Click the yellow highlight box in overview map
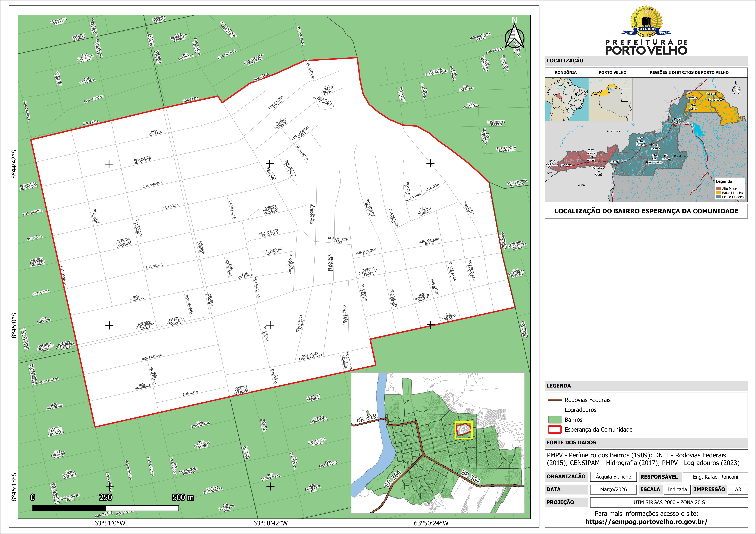This screenshot has width=756, height=534. pos(464,430)
